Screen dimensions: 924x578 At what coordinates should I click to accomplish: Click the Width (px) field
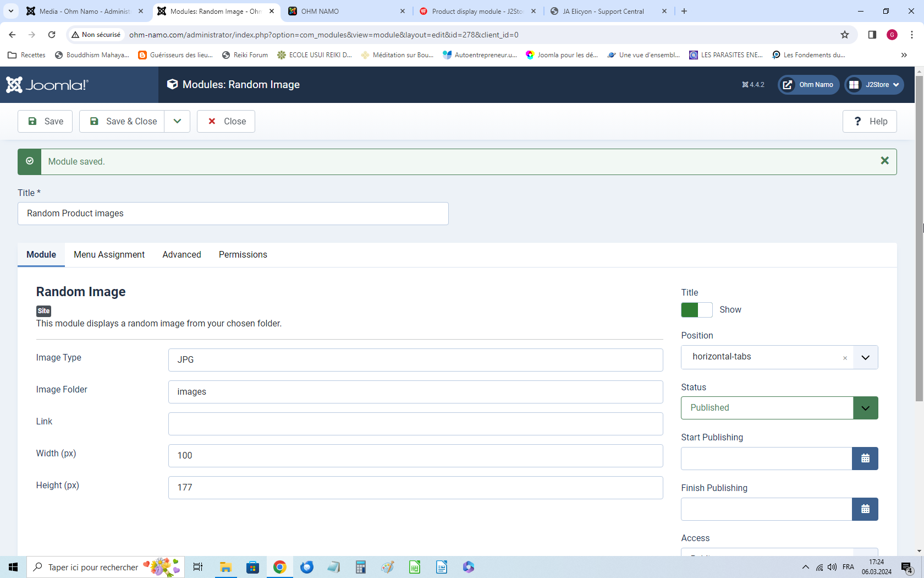pyautogui.click(x=416, y=456)
